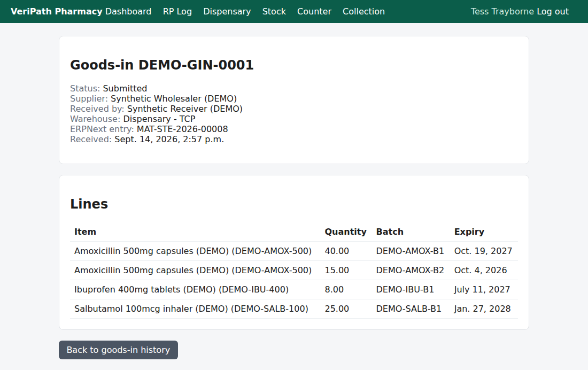Click the Ibuprofen 400mg tablets item
Image resolution: width=588 pixels, height=370 pixels.
click(182, 290)
